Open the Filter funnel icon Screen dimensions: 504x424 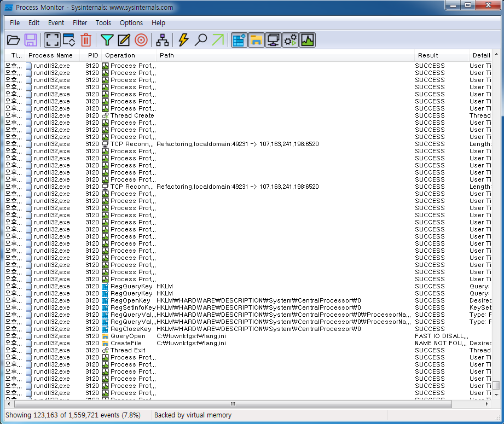pyautogui.click(x=107, y=40)
